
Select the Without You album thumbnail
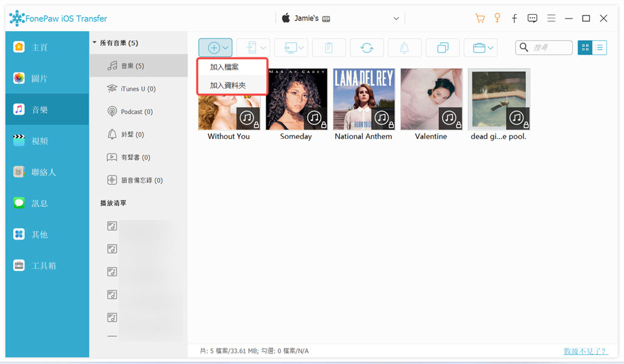point(229,113)
